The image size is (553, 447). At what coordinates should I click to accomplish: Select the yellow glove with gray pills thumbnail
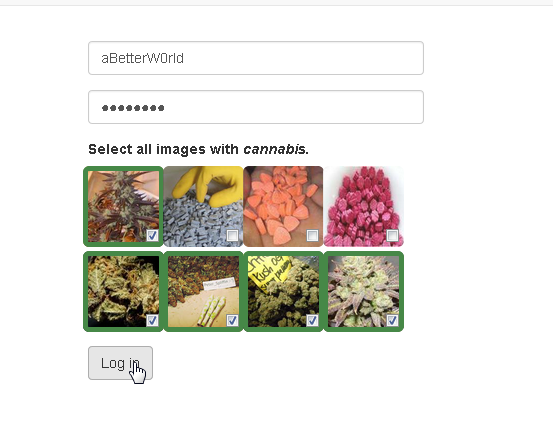pos(203,206)
